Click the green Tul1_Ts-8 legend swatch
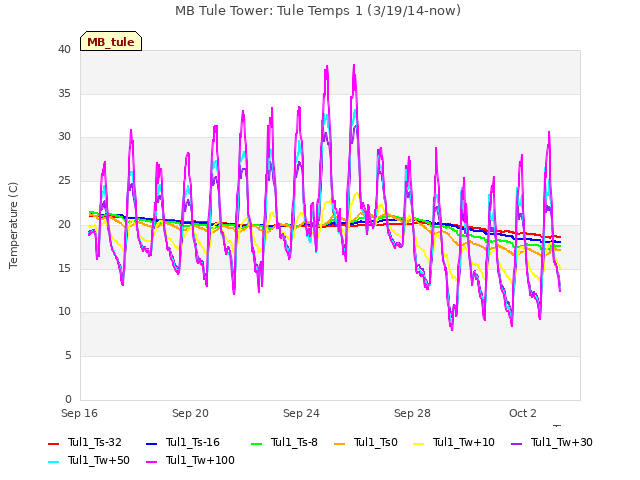The height and width of the screenshot is (480, 640). tap(256, 444)
